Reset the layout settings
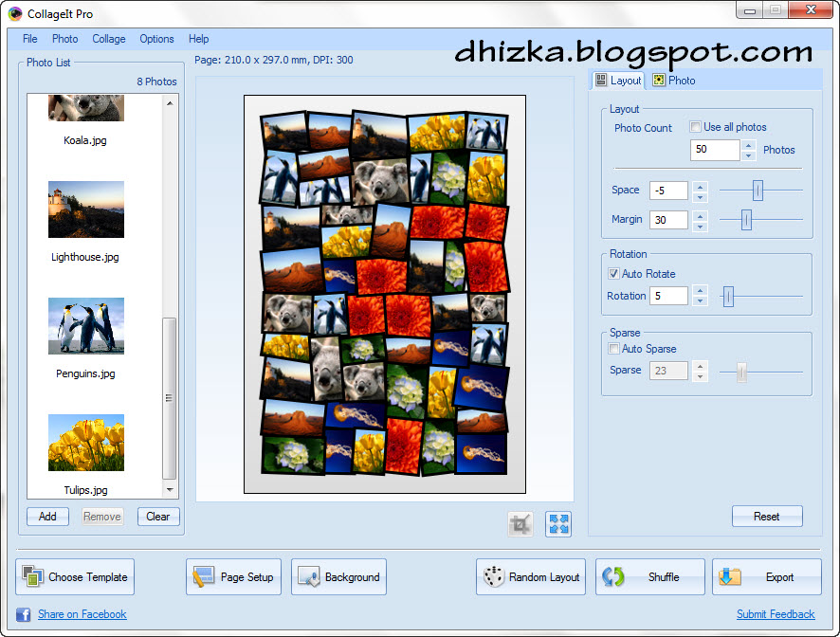 tap(767, 517)
